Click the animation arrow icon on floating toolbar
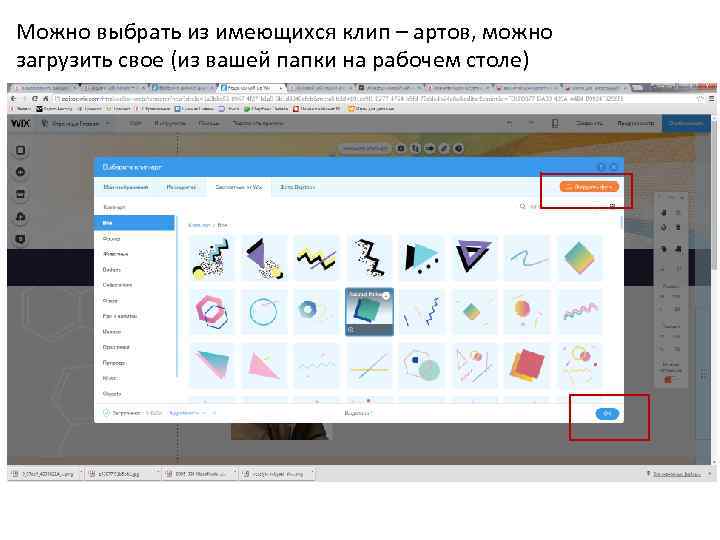This screenshot has width=720, height=540. (x=430, y=148)
